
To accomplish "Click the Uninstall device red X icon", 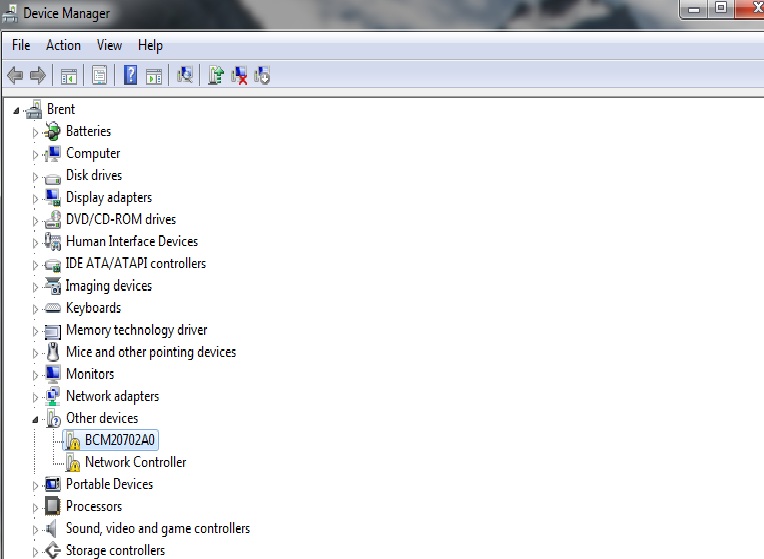I will [x=239, y=76].
